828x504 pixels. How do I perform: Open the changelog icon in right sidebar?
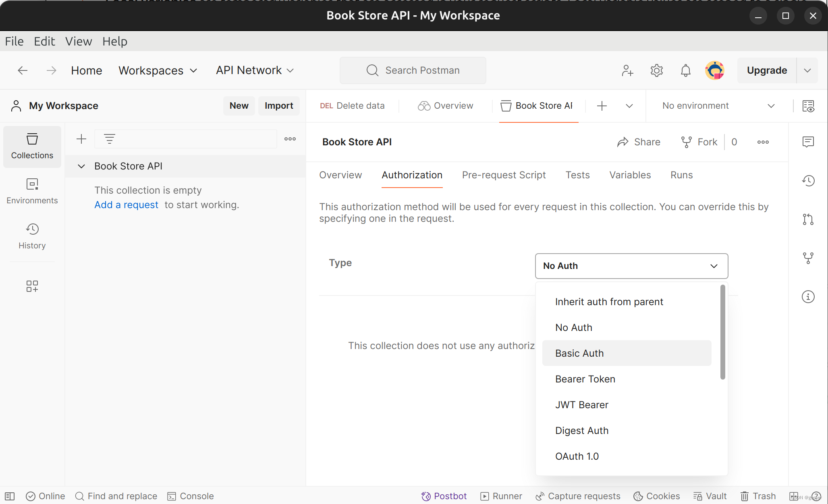click(x=808, y=181)
